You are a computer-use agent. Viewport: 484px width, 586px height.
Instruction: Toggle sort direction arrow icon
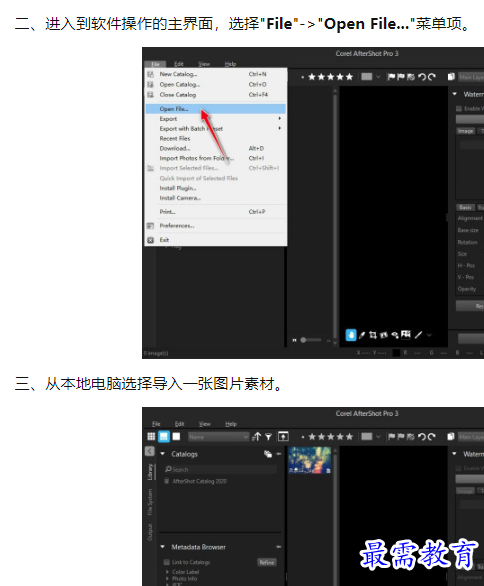(257, 436)
